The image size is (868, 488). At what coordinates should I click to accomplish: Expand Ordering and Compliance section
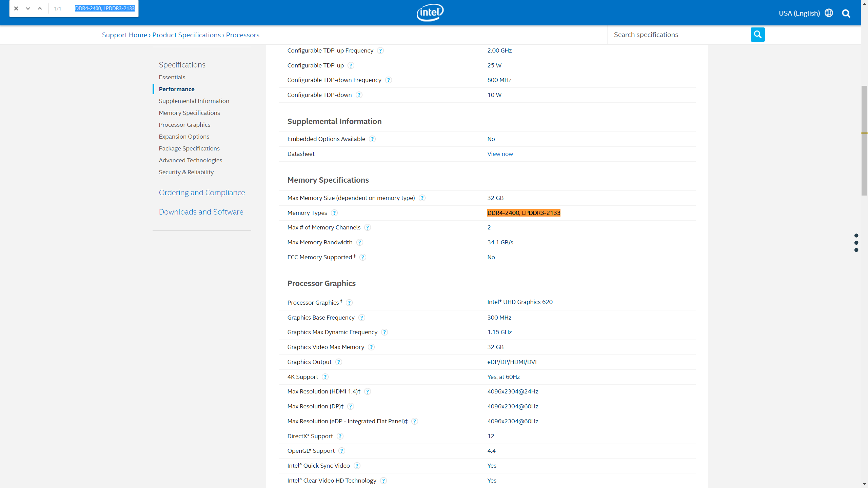click(x=202, y=192)
